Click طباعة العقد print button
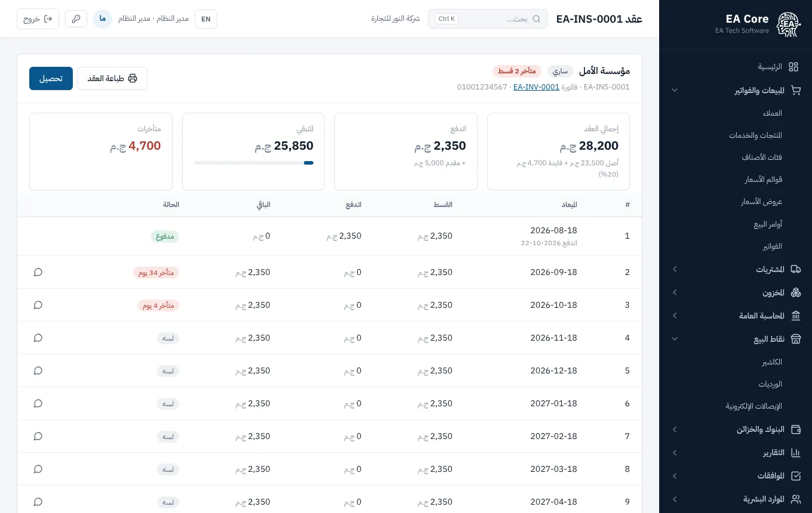 point(112,79)
